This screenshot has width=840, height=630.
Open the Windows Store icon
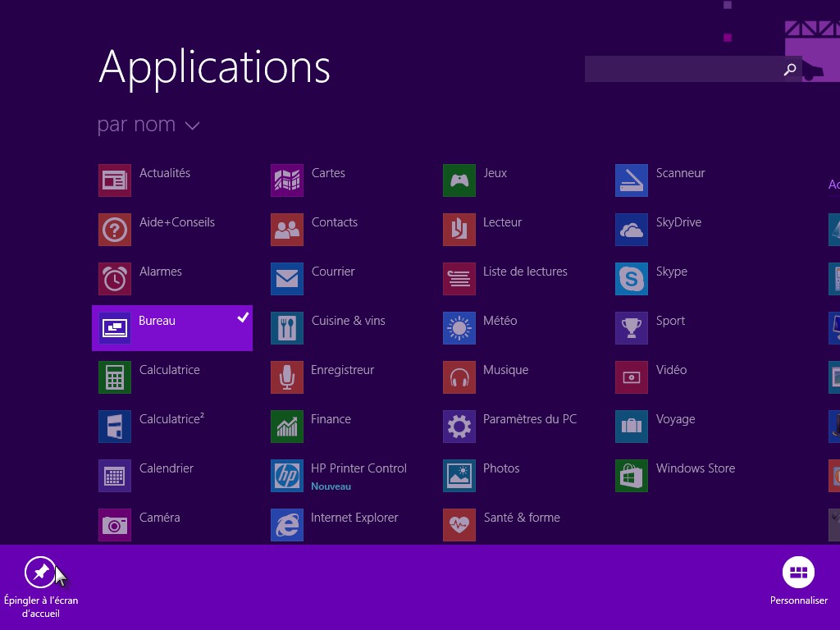(x=631, y=476)
